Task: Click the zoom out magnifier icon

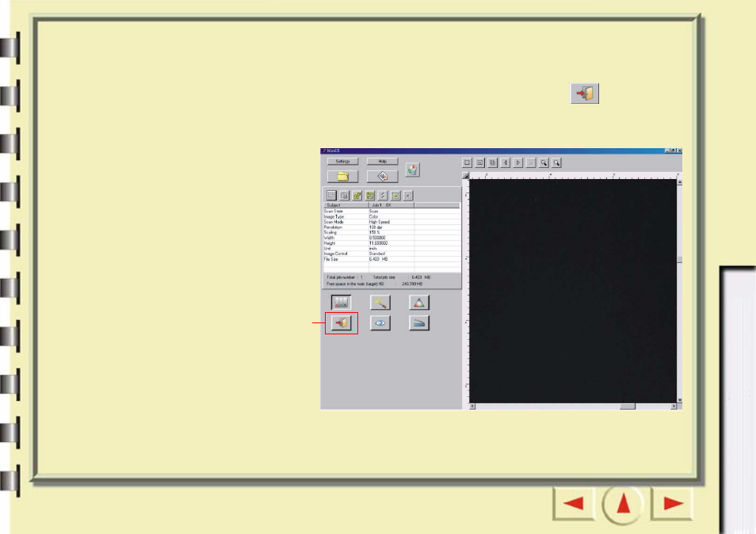Action: point(556,163)
